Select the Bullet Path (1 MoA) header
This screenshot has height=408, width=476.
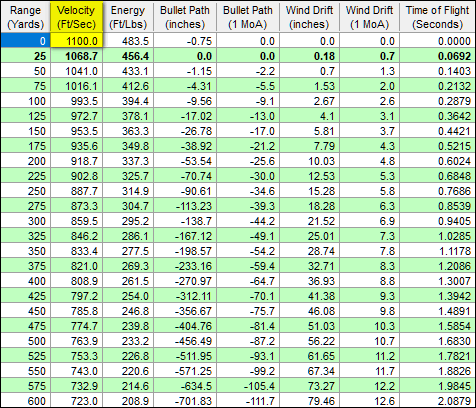[248, 17]
